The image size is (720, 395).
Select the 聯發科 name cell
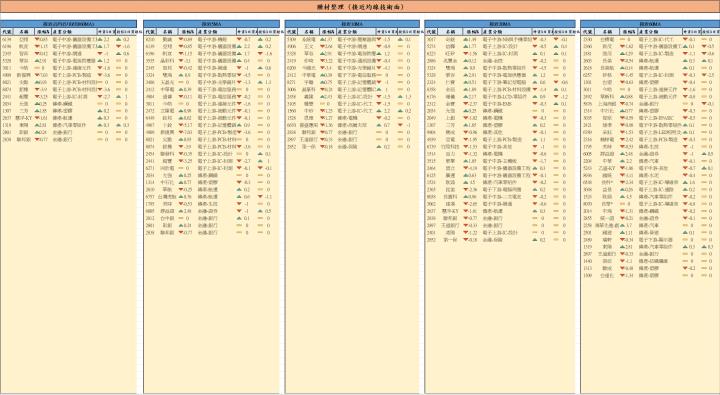click(167, 154)
